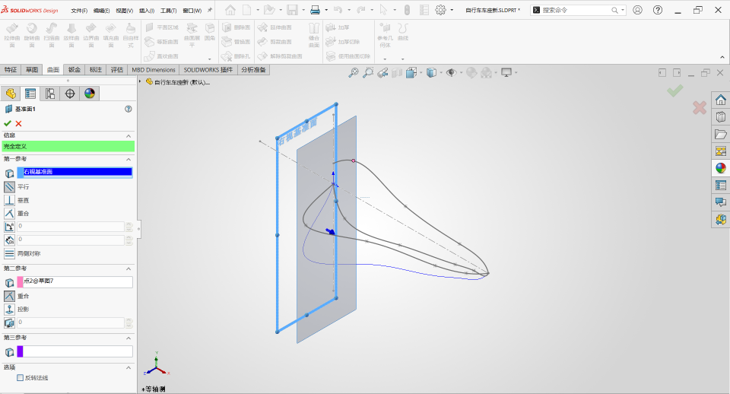Open Appearances sphere in task pane

[721, 168]
